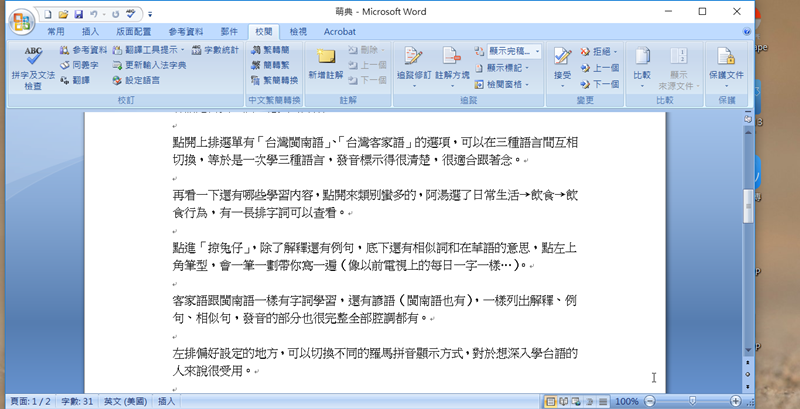Image resolution: width=800 pixels, height=409 pixels.
Task: Select the 校閱 tab
Action: coord(264,32)
